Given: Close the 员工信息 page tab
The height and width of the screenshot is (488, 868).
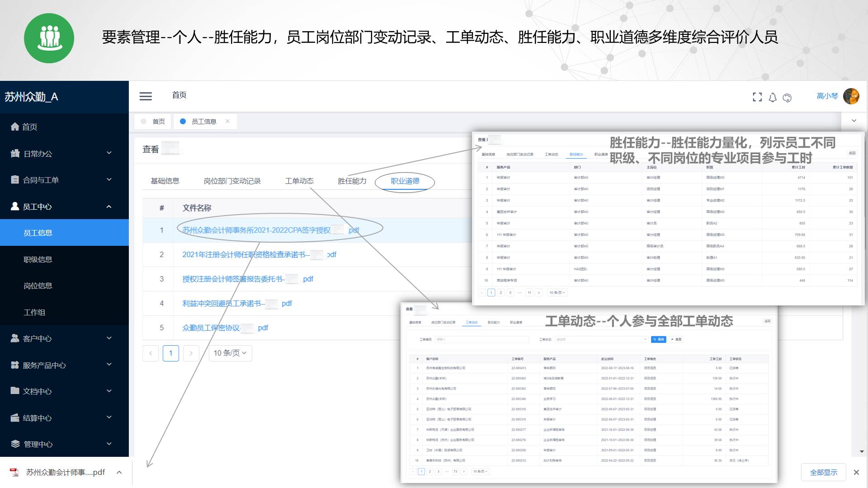Looking at the screenshot, I should 227,121.
